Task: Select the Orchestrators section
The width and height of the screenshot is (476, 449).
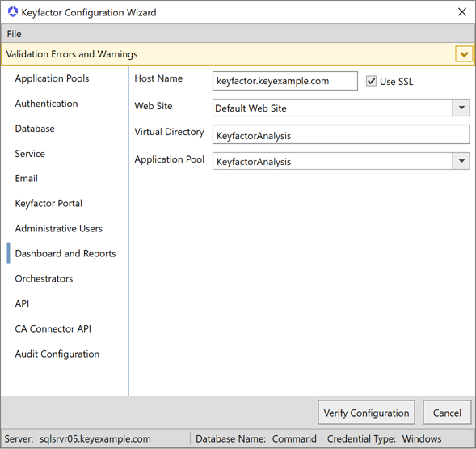Action: click(44, 279)
